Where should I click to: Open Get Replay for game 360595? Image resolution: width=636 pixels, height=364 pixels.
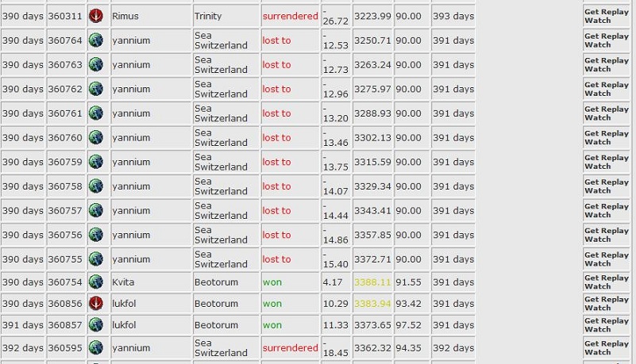[x=607, y=343]
